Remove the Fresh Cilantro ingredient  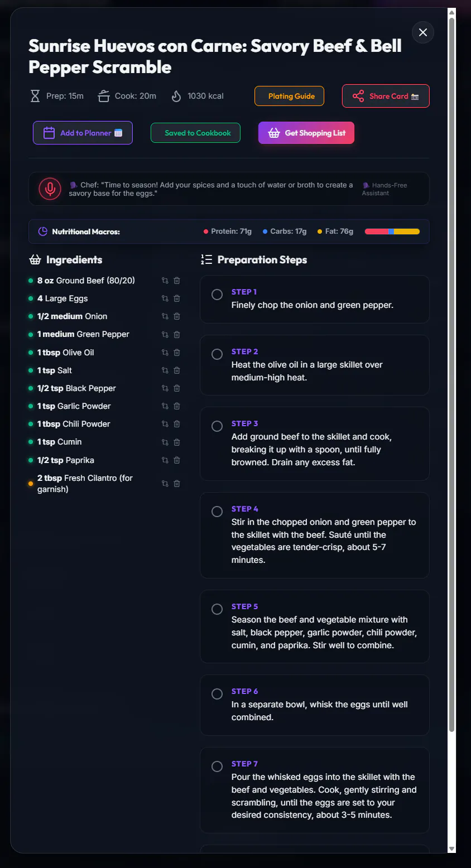[x=177, y=484]
